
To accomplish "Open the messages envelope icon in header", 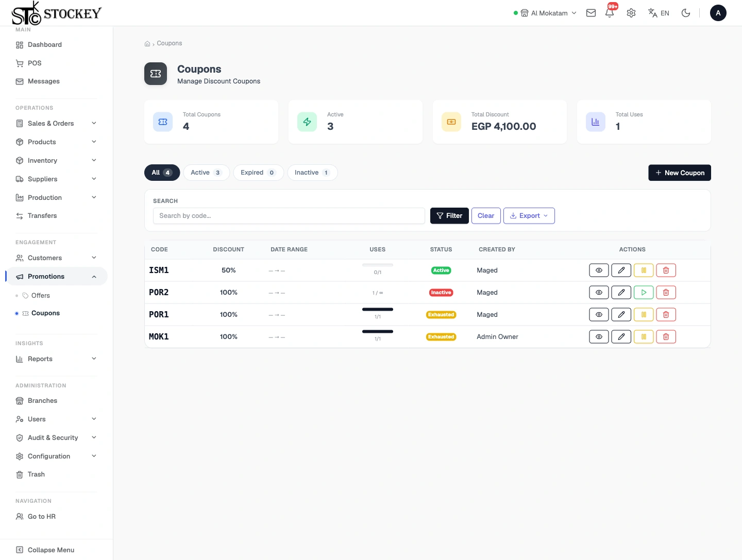I will point(591,13).
